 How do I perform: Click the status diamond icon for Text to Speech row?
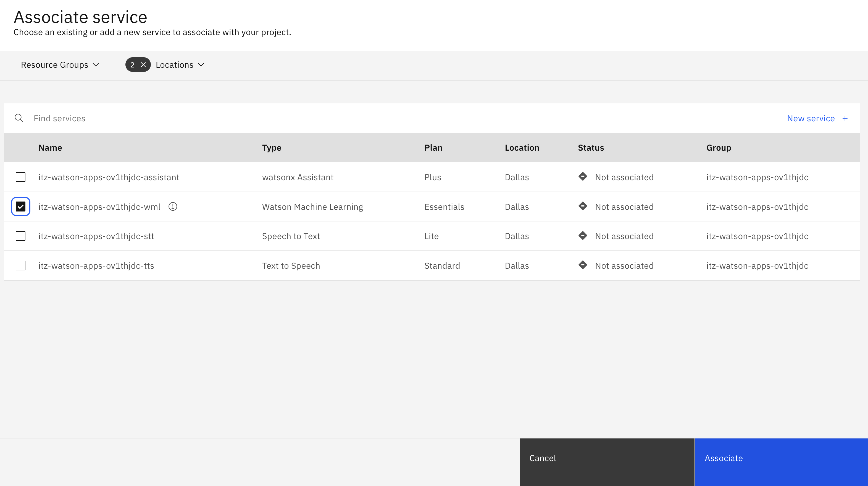point(583,265)
